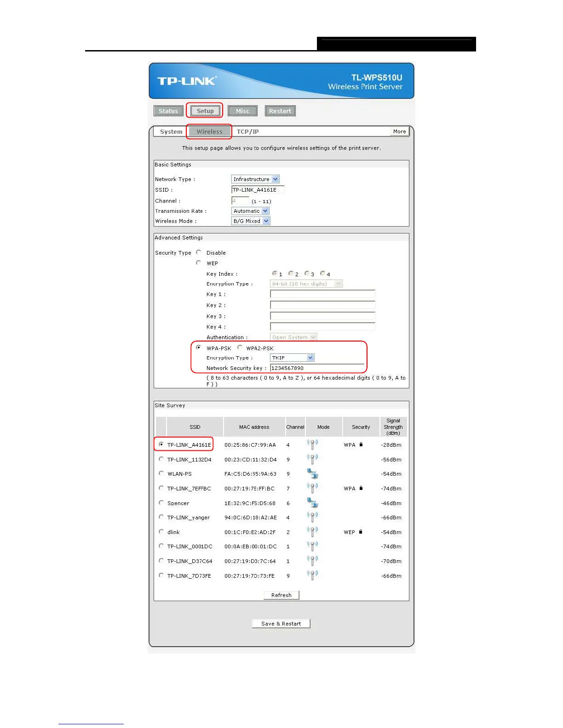Click the Refresh site survey button
The width and height of the screenshot is (563, 728).
coord(281,595)
